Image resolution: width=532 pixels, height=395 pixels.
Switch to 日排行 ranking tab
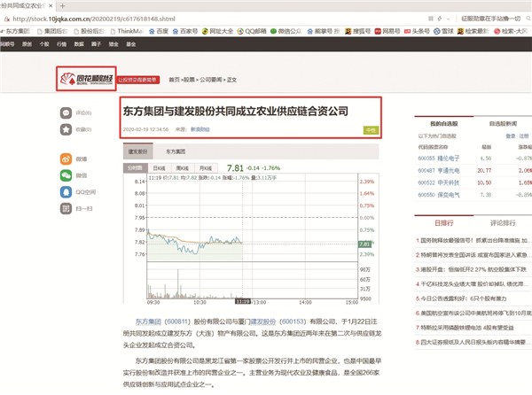pyautogui.click(x=444, y=223)
